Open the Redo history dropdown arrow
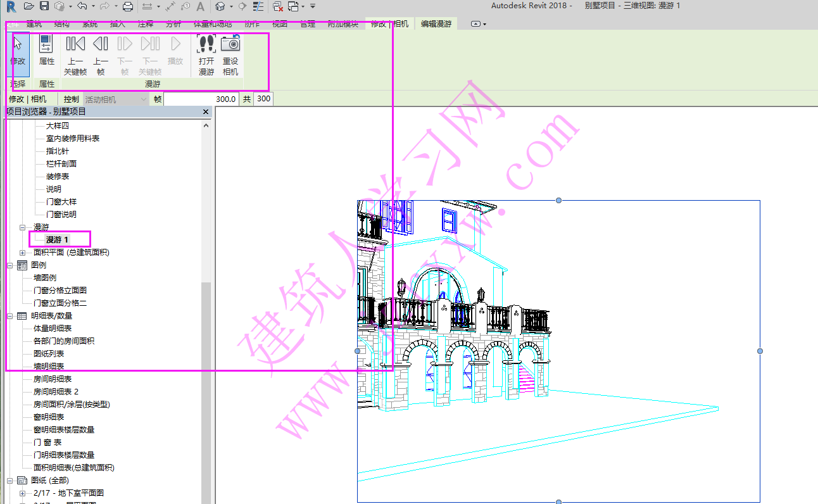 coord(115,6)
